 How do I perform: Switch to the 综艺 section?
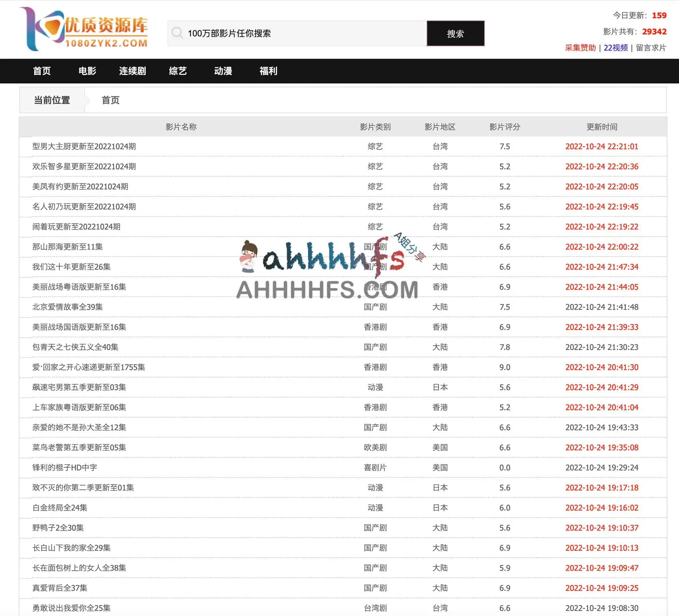click(x=178, y=71)
